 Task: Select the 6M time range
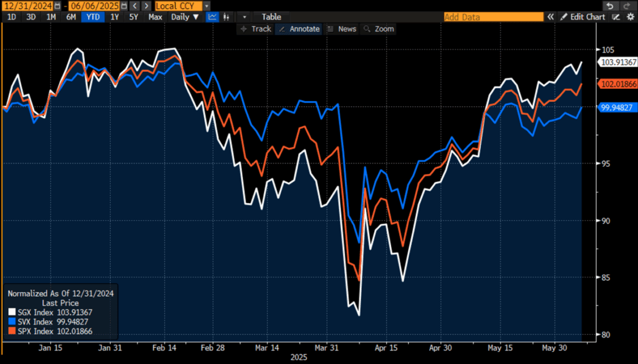click(71, 17)
